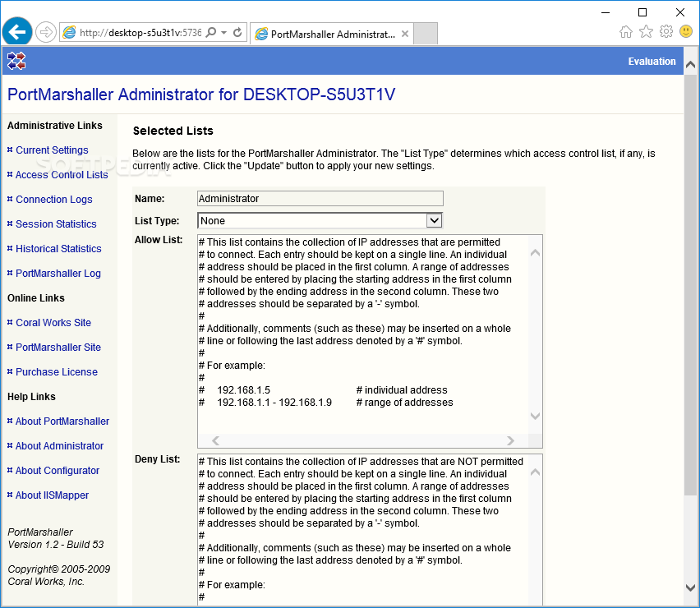The width and height of the screenshot is (700, 608).
Task: Open a new blank browser tab
Action: coord(425,34)
